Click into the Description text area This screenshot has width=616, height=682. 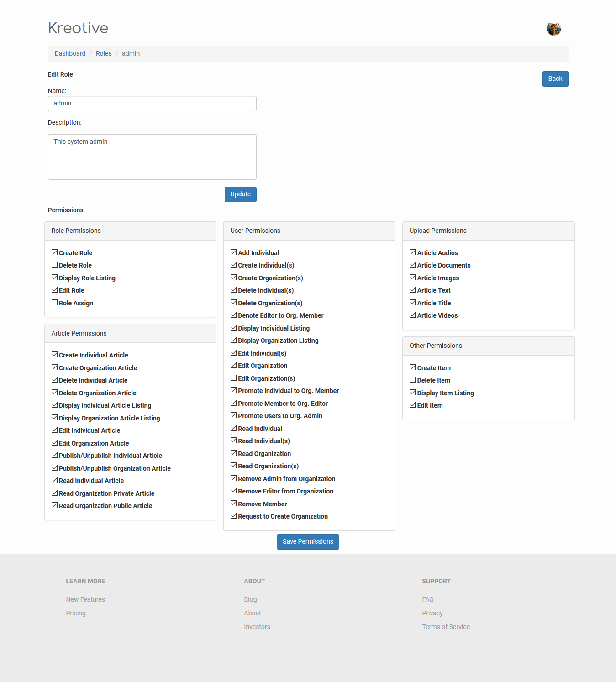[152, 157]
